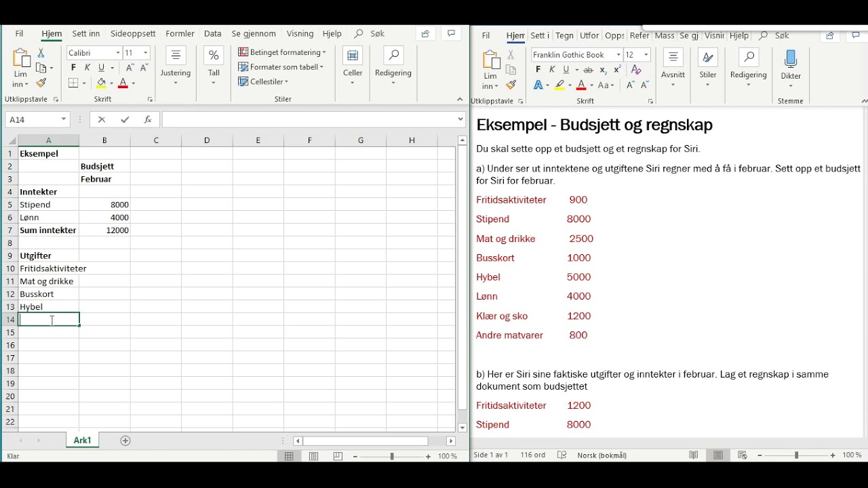Toggle bold (F) in Excel ribbon
Image resolution: width=868 pixels, height=488 pixels.
(73, 68)
